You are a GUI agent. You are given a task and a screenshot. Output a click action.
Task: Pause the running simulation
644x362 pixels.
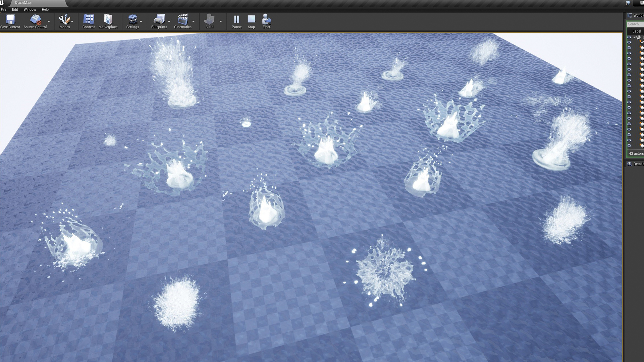point(236,19)
